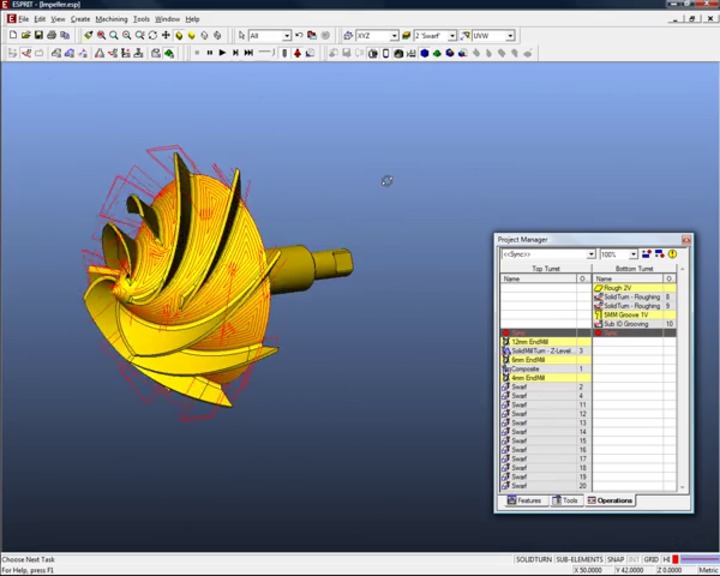Screen dimensions: 720x576
Task: Click the Pause simulation button
Action: [209, 53]
